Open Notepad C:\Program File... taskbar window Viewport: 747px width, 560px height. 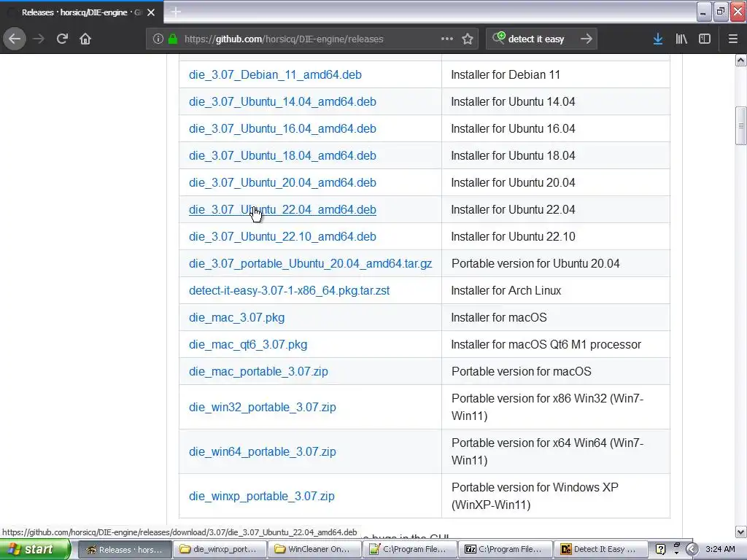(x=410, y=550)
